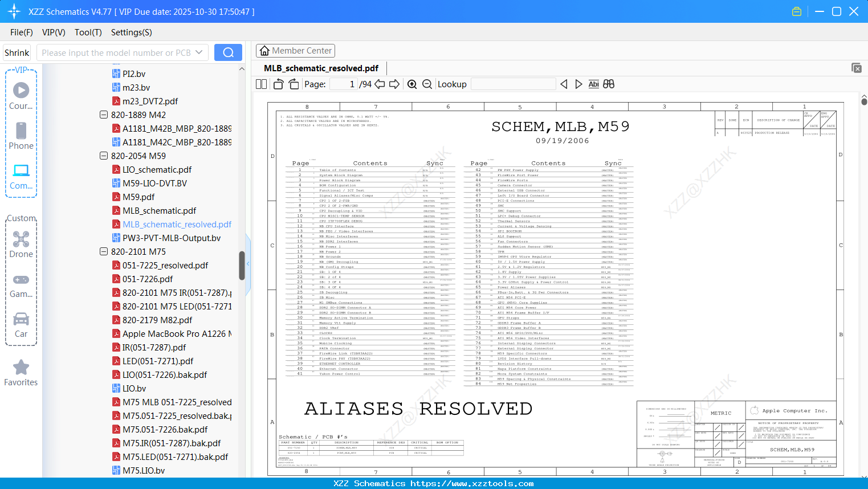
Task: Open PW3-PVT-MLB-Output.bv file
Action: pos(172,238)
